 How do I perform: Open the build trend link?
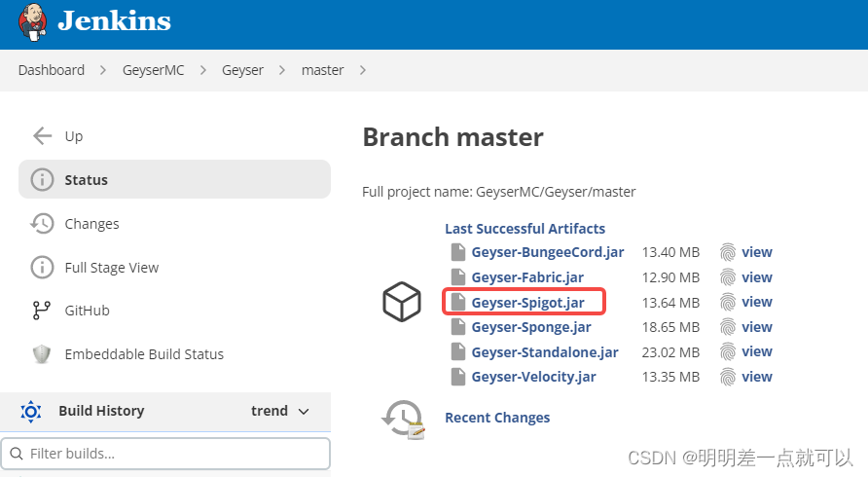click(x=269, y=411)
